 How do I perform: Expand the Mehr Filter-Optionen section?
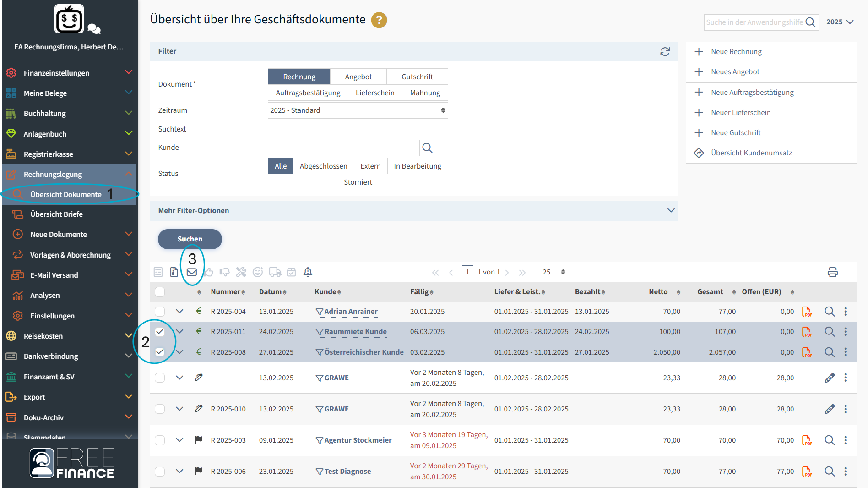pyautogui.click(x=671, y=211)
